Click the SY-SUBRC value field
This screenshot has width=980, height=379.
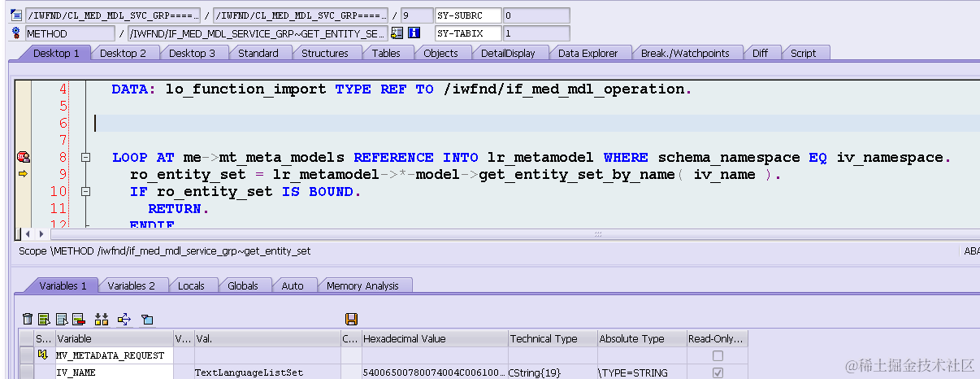pos(536,15)
